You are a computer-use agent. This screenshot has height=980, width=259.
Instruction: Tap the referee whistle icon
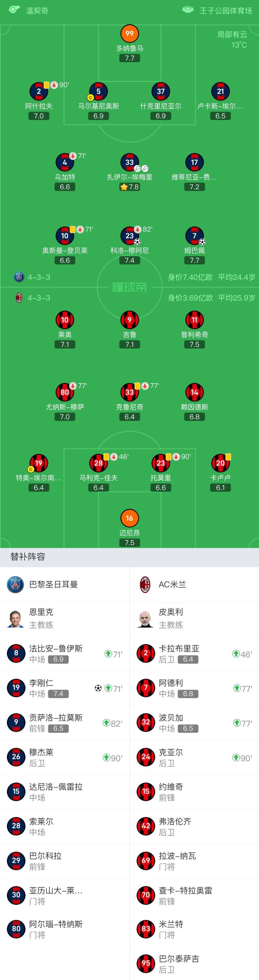pyautogui.click(x=14, y=10)
